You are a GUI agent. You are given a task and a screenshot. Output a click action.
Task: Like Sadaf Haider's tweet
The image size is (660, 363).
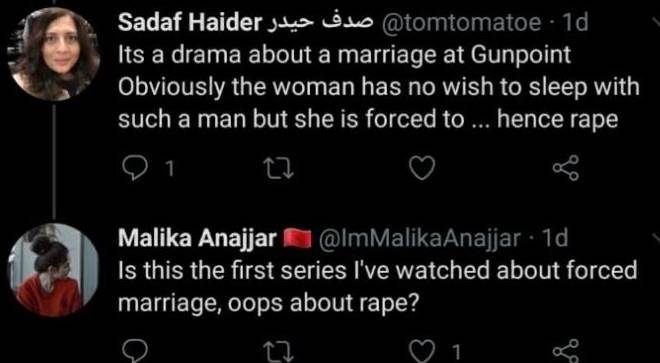pyautogui.click(x=421, y=170)
